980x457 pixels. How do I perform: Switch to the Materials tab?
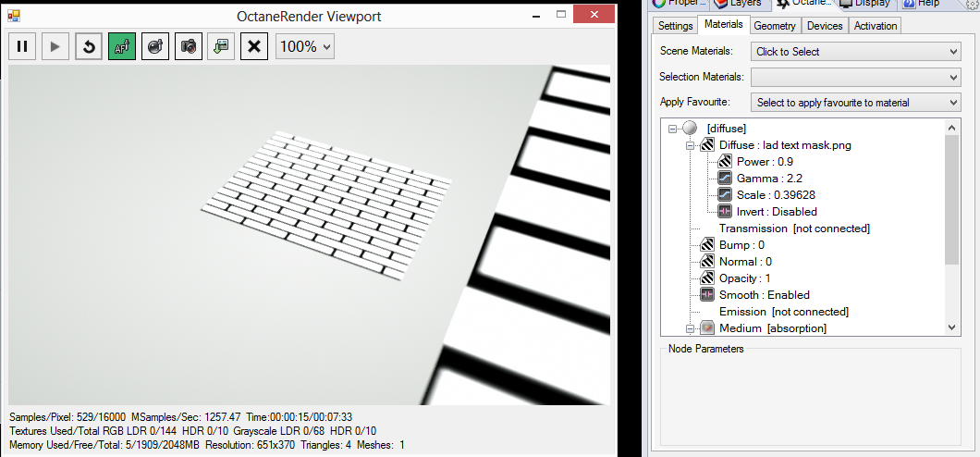pyautogui.click(x=724, y=24)
